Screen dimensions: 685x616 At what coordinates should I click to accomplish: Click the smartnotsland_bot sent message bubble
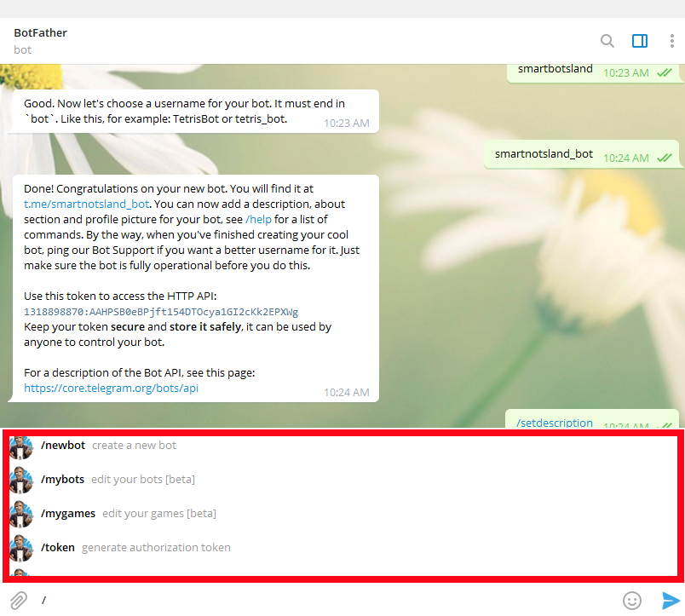(x=544, y=154)
